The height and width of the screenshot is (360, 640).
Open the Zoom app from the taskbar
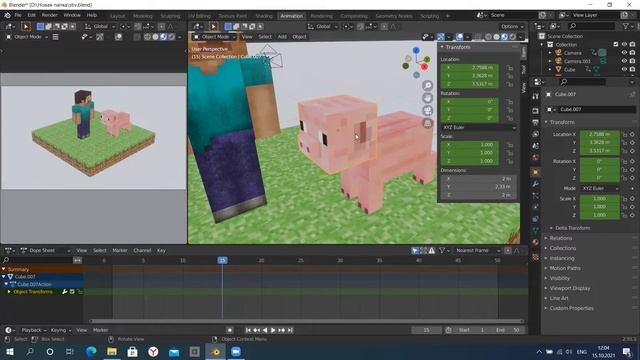[236, 351]
